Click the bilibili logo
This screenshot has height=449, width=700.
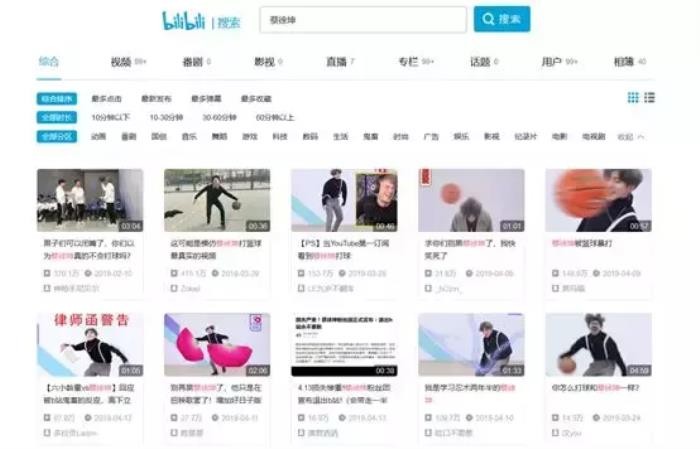pyautogui.click(x=185, y=20)
